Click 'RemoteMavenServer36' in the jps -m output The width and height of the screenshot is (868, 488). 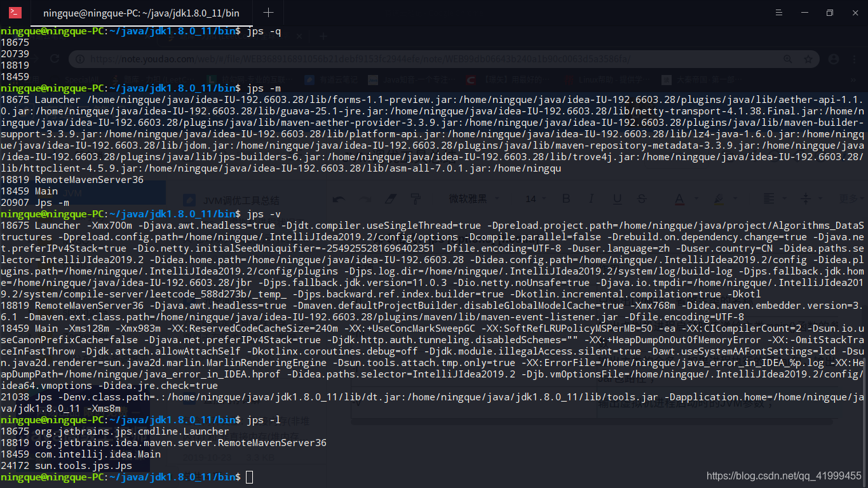coord(89,180)
